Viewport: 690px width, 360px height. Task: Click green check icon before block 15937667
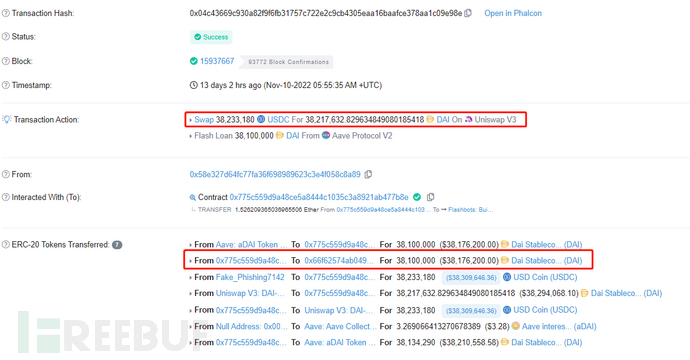194,61
